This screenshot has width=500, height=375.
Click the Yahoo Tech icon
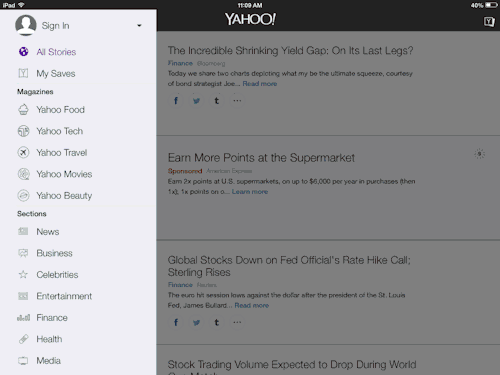click(23, 131)
